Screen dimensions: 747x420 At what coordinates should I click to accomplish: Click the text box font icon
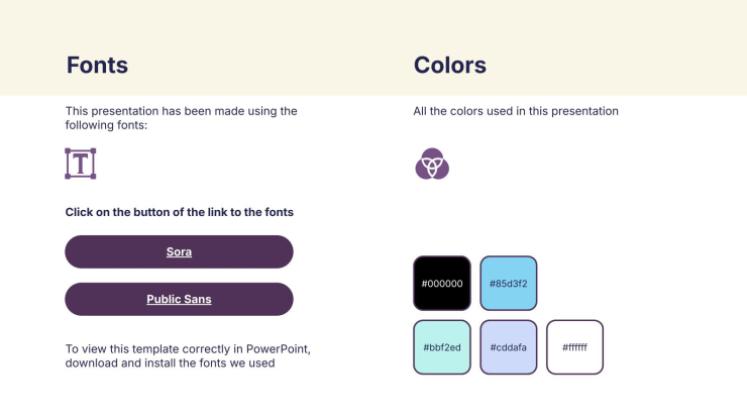tap(80, 163)
